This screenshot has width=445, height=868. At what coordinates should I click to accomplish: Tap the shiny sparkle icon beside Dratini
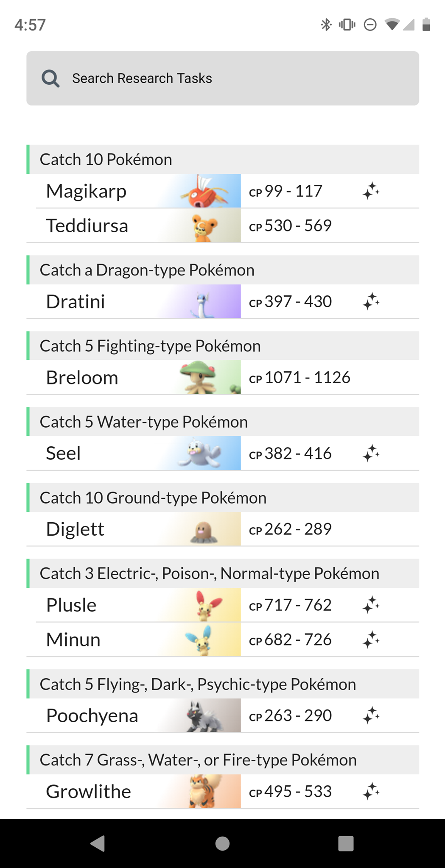tap(371, 301)
